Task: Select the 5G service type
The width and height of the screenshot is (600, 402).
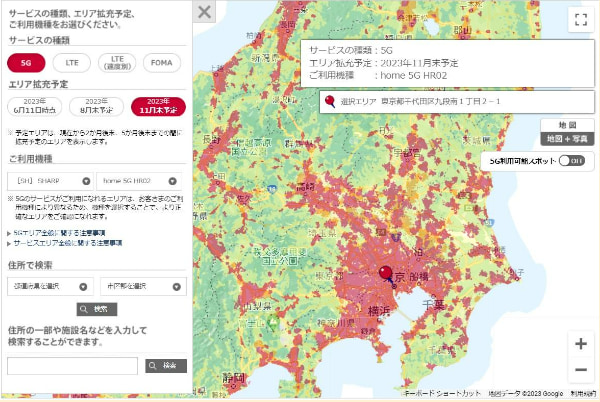Action: coord(26,63)
